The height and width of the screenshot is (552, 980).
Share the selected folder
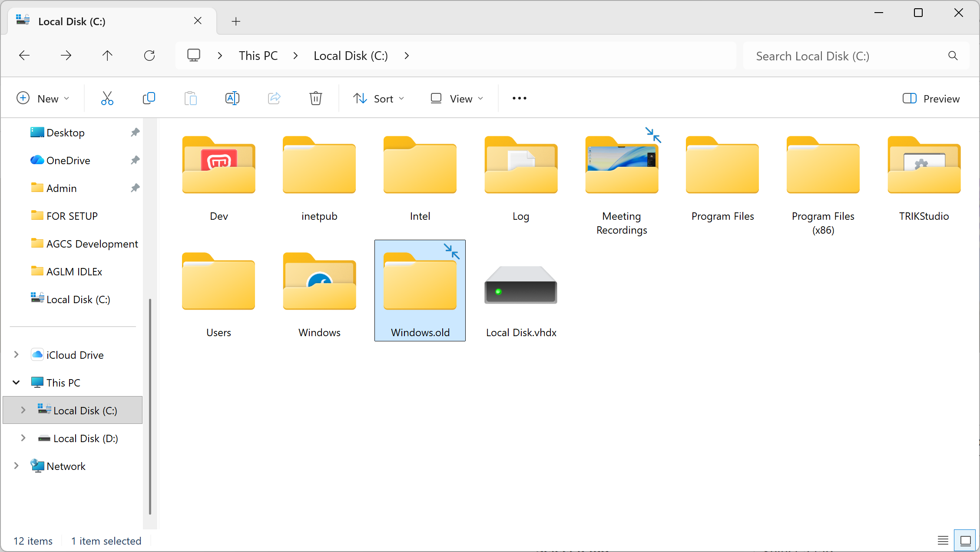click(274, 98)
